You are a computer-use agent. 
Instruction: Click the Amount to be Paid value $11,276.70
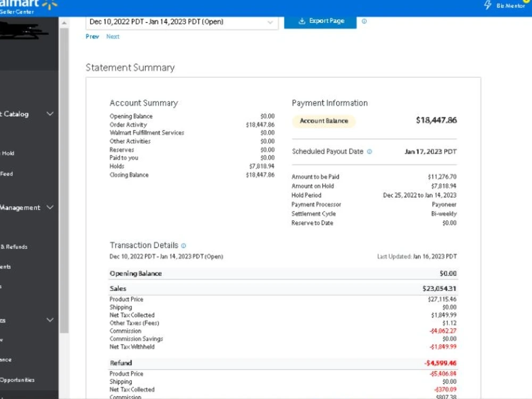tap(442, 177)
